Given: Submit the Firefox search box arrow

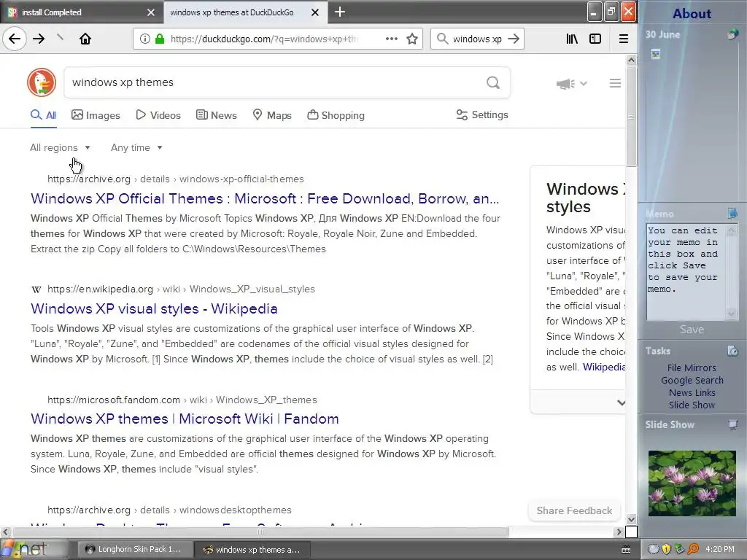Looking at the screenshot, I should (x=514, y=39).
